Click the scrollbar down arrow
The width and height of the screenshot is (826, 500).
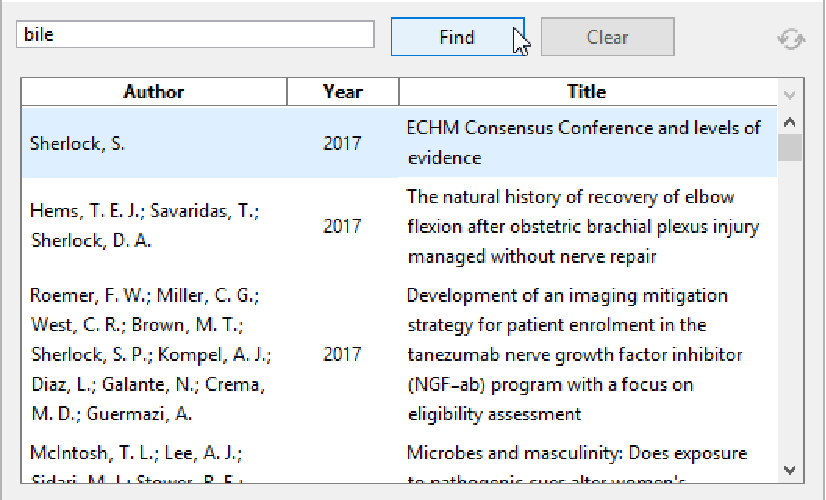coord(790,468)
